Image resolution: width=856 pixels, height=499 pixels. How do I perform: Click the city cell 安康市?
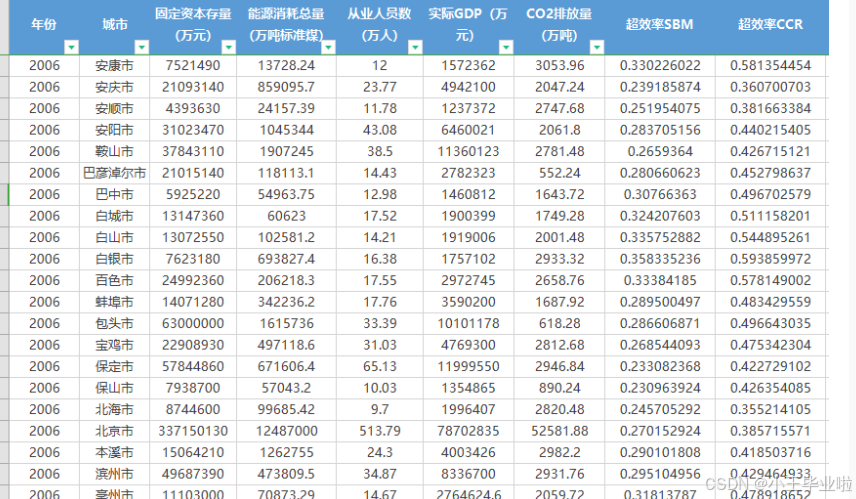click(115, 66)
